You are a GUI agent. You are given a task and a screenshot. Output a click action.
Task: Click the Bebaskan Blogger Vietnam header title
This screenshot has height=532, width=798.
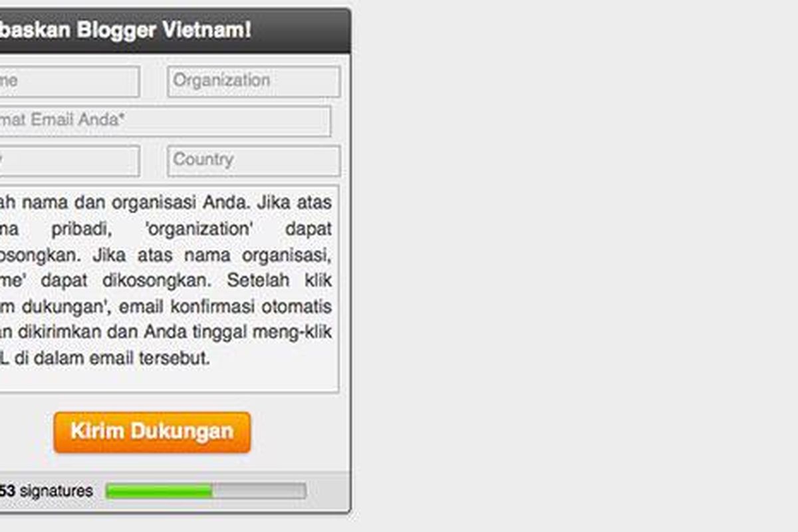[x=126, y=31]
